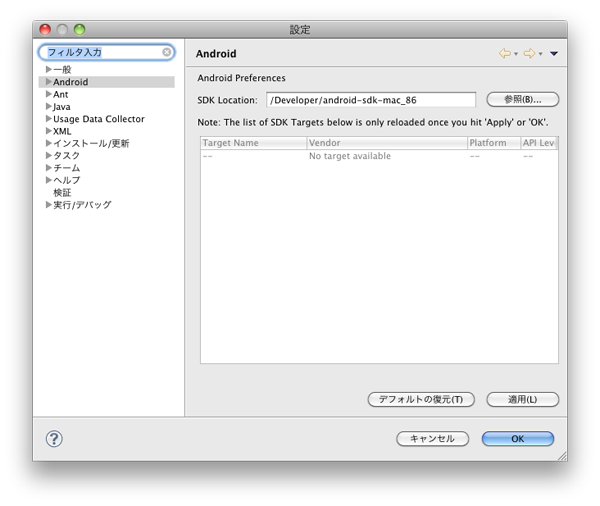The width and height of the screenshot is (600, 506).
Task: Sort by the Vendor column header
Action: pos(387,143)
